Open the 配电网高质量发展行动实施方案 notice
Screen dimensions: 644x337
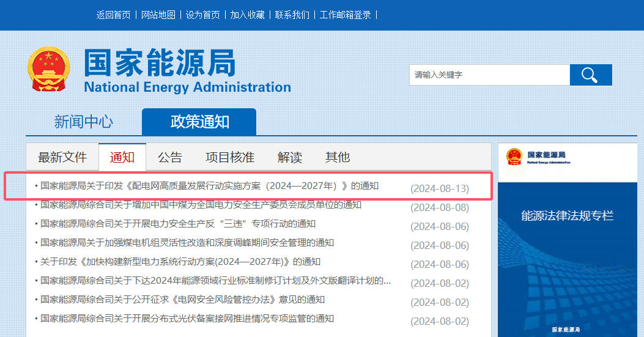point(210,186)
